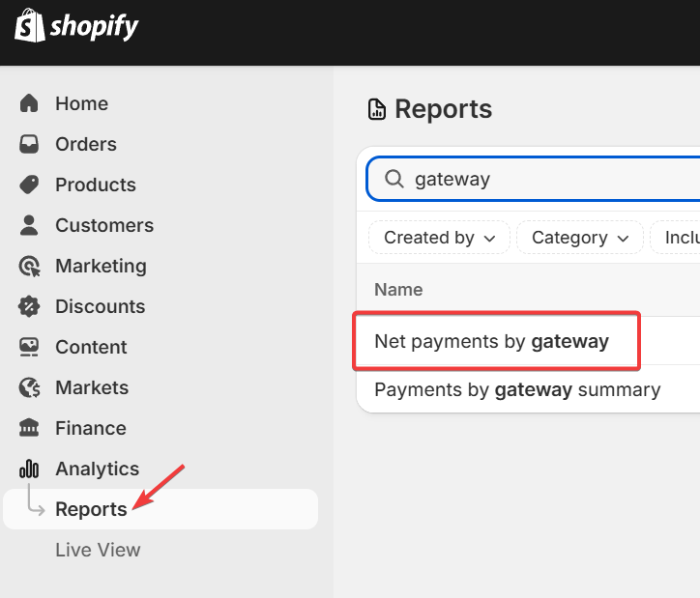The width and height of the screenshot is (700, 598).
Task: Click the Products tag icon
Action: [29, 185]
